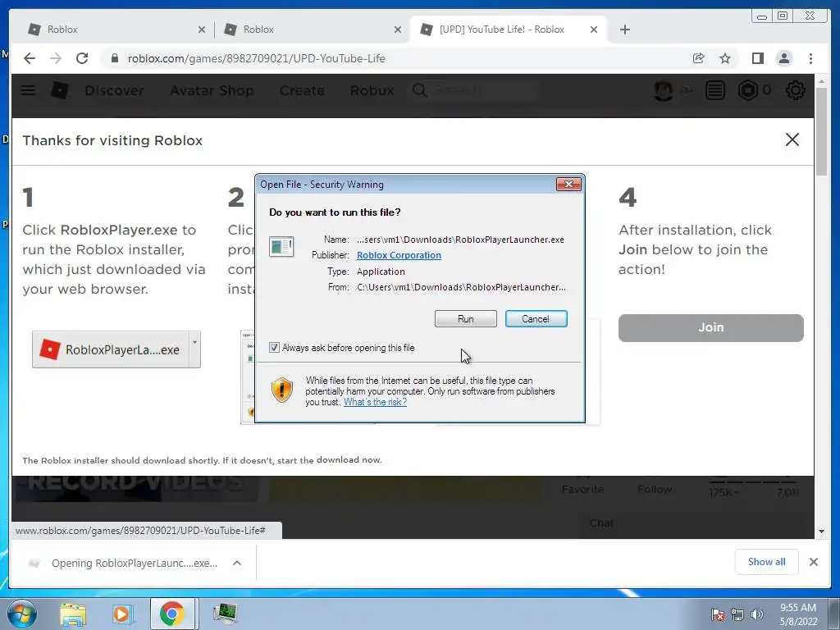Open the Discover menu item
The image size is (840, 630).
point(114,90)
